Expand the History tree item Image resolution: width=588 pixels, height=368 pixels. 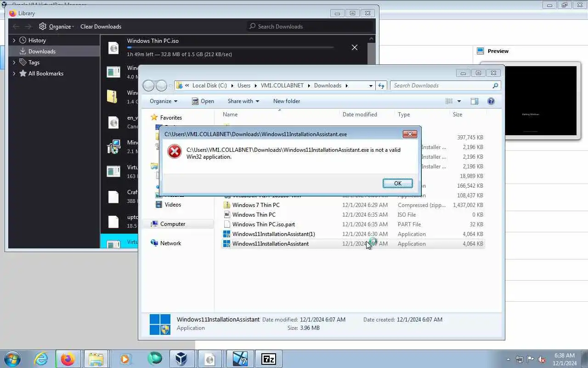[14, 40]
